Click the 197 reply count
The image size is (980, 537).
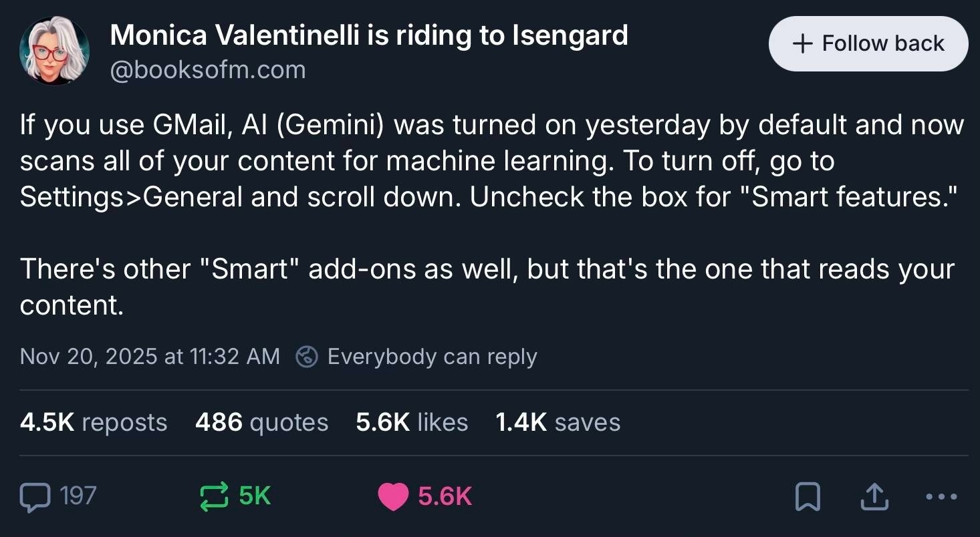point(78,496)
